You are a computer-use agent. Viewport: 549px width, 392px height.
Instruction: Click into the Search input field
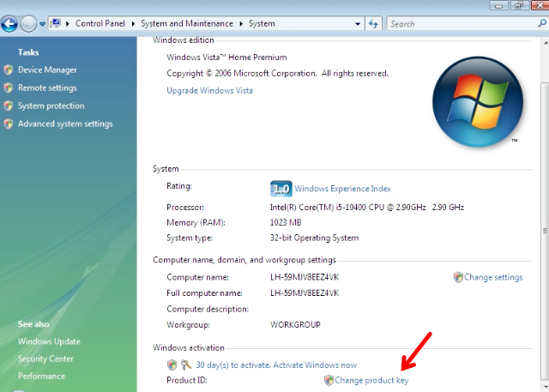pyautogui.click(x=462, y=24)
